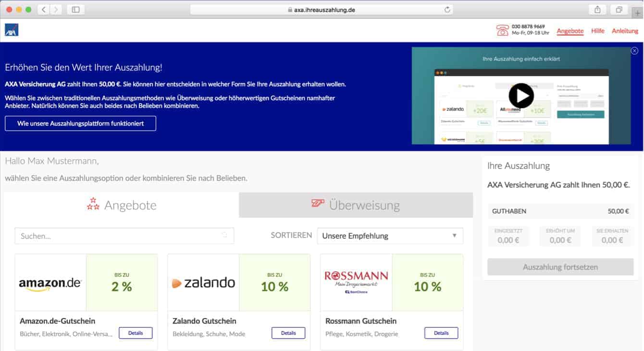The width and height of the screenshot is (644, 351).
Task: Go back with Safari back arrow
Action: pos(44,9)
